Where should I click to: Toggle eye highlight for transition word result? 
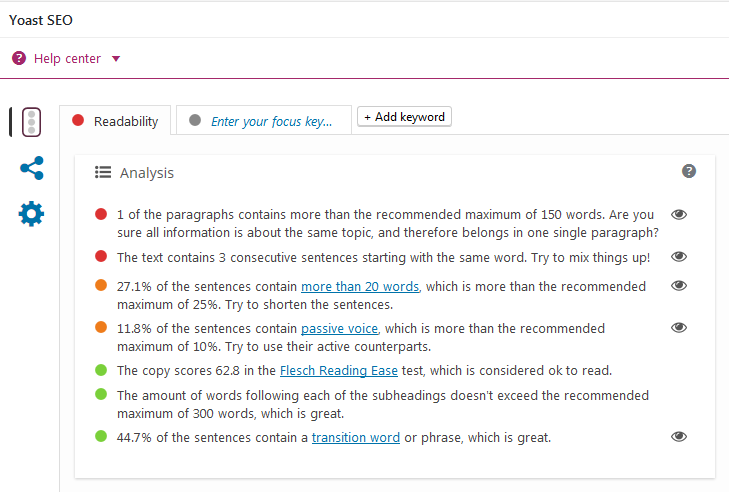(679, 437)
